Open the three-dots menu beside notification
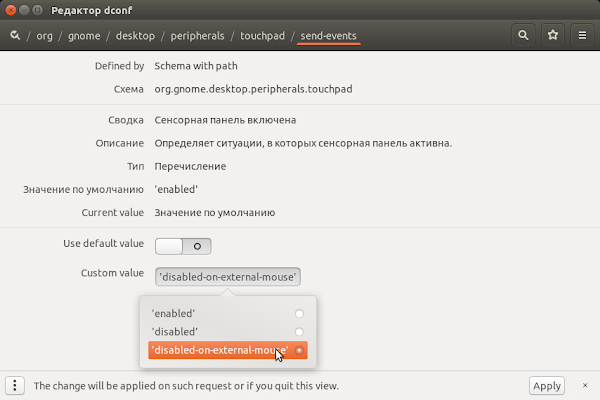This screenshot has width=600, height=400. coord(15,385)
